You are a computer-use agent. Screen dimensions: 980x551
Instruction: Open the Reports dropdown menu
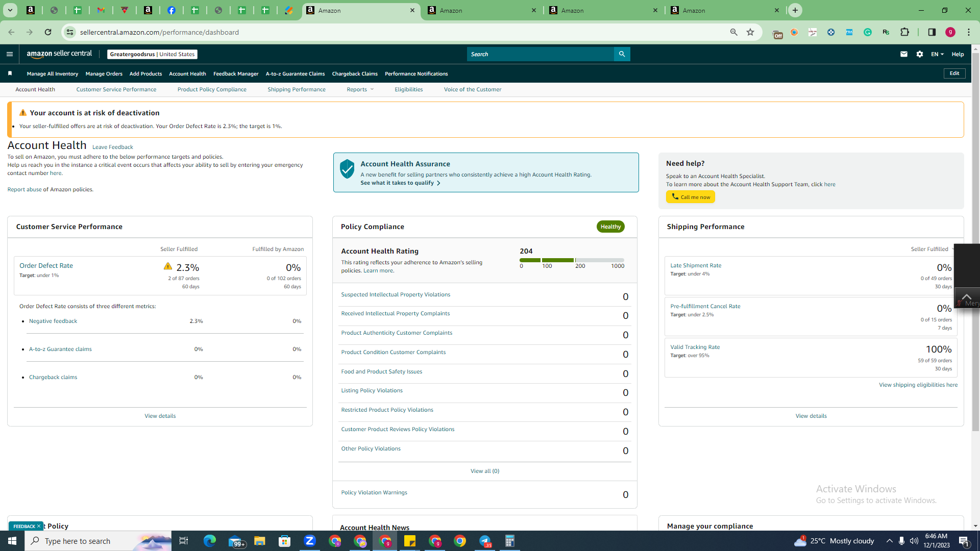360,89
